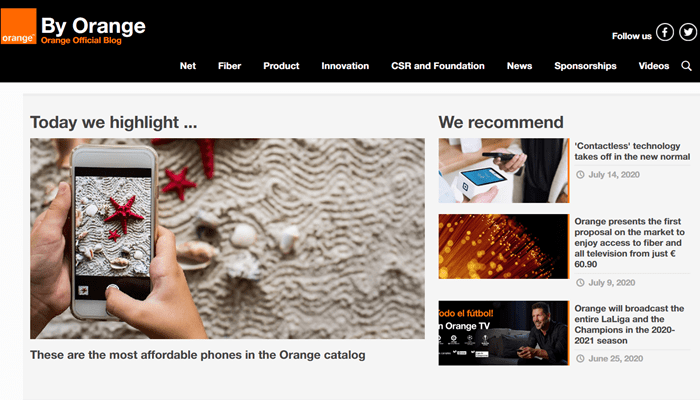
Task: Open the 'Contactless' technology article link
Action: click(x=632, y=151)
